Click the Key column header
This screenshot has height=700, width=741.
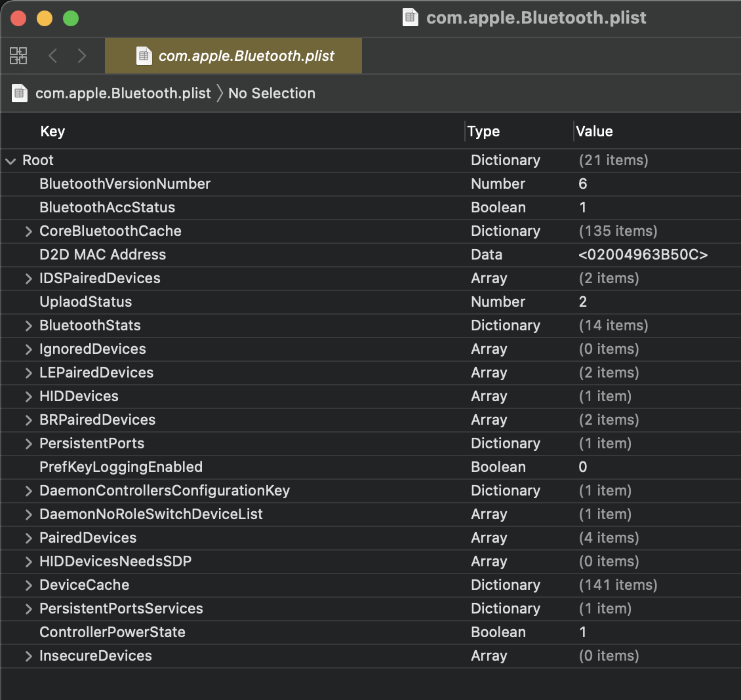pos(52,131)
